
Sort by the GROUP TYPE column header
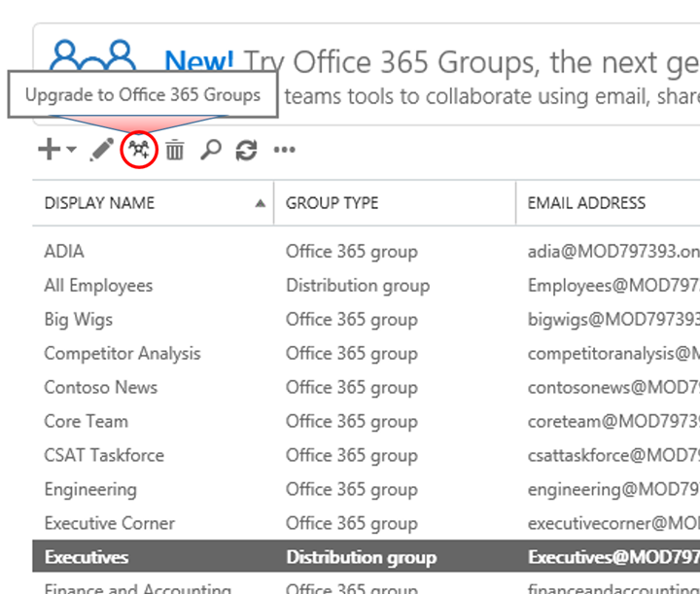click(332, 203)
